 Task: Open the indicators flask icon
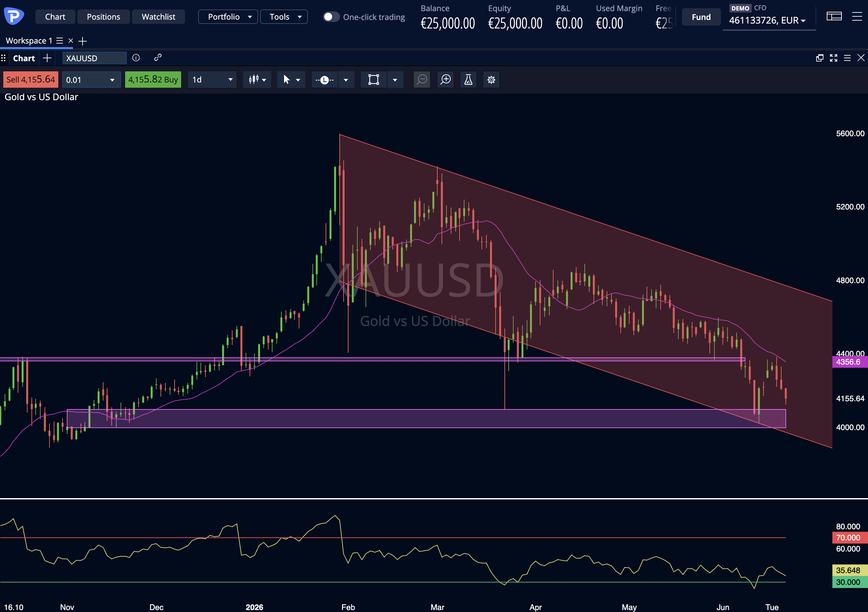click(x=468, y=80)
